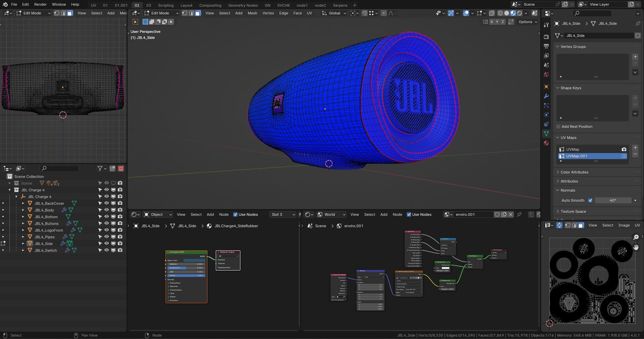
Task: Toggle fake user shield for JBL4_Side mesh
Action: pos(638,36)
